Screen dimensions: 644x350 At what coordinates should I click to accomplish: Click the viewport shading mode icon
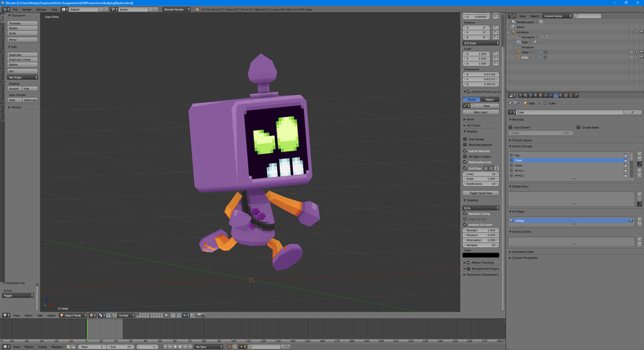click(x=93, y=315)
